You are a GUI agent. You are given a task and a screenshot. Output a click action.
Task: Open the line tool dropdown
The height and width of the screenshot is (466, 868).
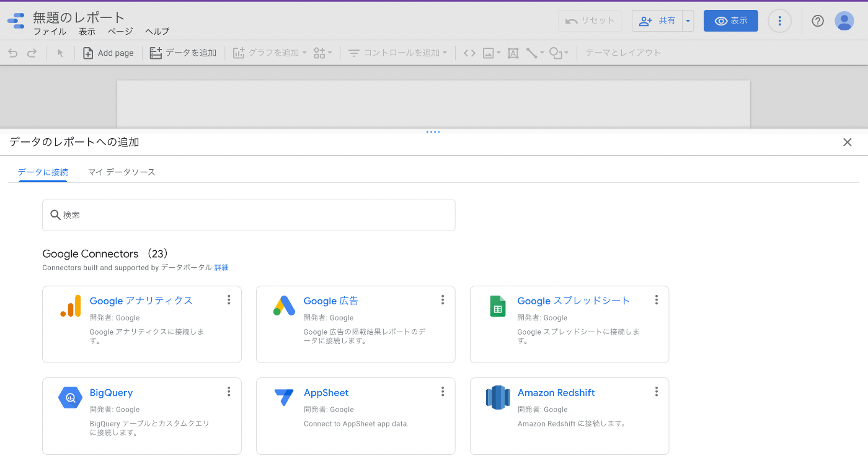534,53
